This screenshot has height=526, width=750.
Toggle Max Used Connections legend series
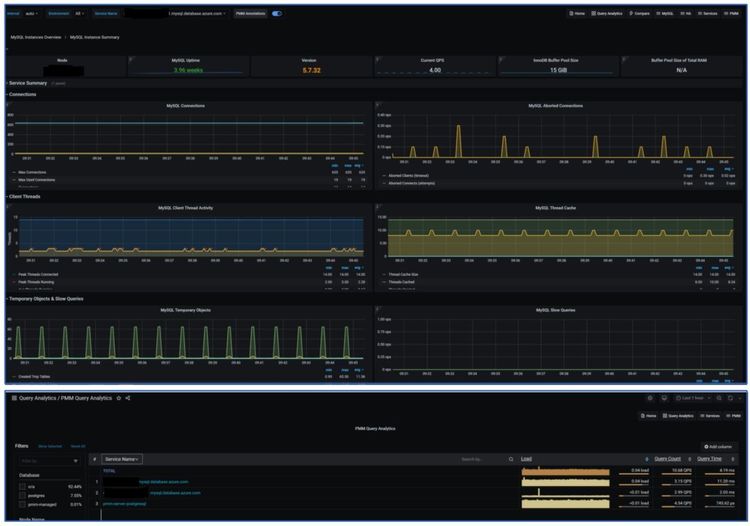pyautogui.click(x=36, y=180)
